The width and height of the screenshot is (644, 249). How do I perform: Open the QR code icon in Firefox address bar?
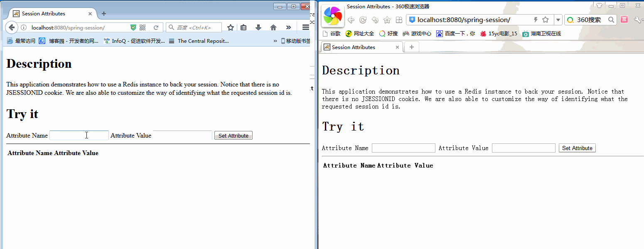click(143, 27)
